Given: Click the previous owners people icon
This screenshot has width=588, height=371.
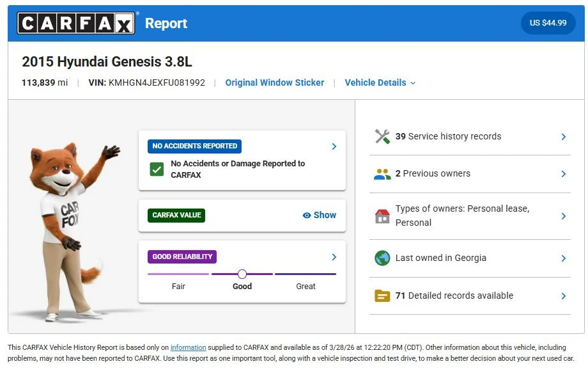Looking at the screenshot, I should click(x=382, y=174).
